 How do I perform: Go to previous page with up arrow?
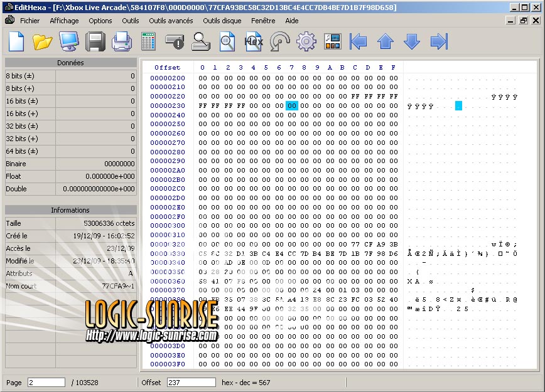tap(386, 41)
